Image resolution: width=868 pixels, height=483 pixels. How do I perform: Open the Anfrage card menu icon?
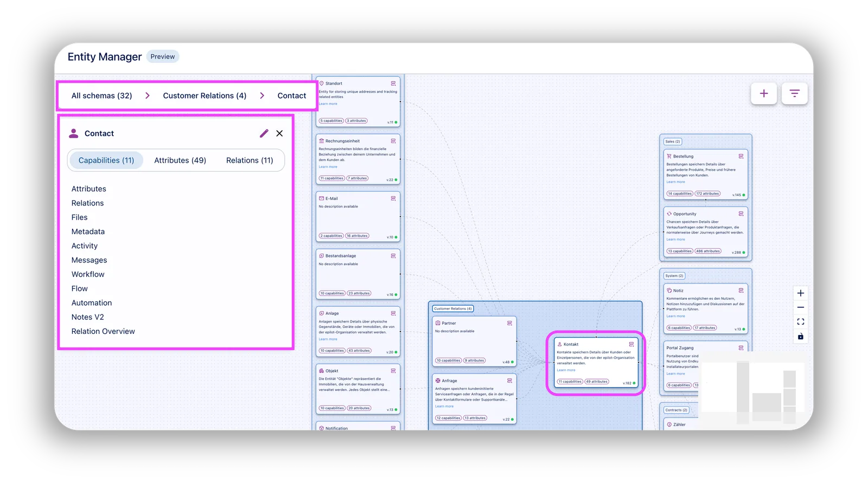click(509, 381)
